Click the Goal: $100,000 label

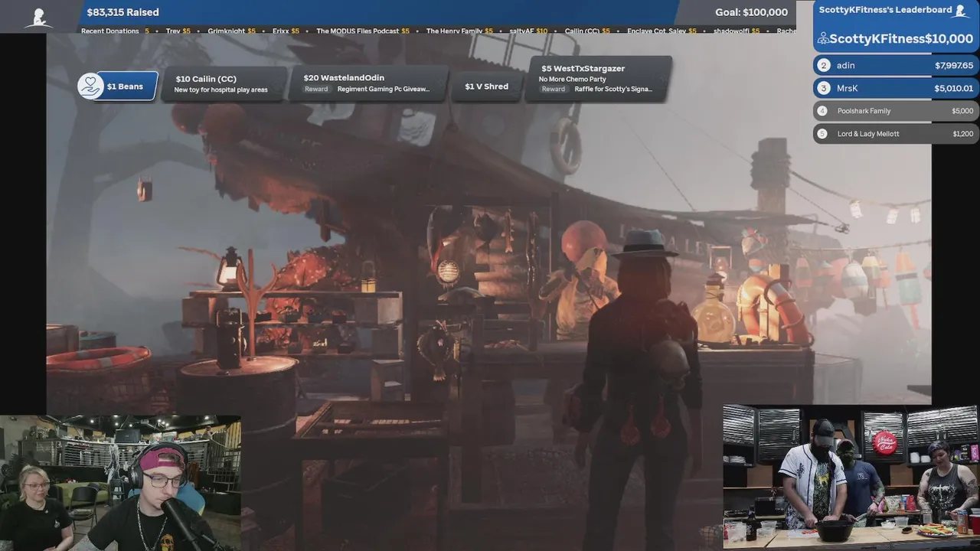[x=751, y=12]
